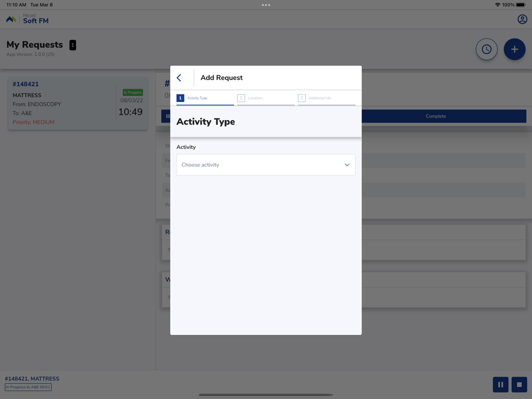Open request history clock icon
Viewport: 532px width, 399px height.
[x=487, y=49]
